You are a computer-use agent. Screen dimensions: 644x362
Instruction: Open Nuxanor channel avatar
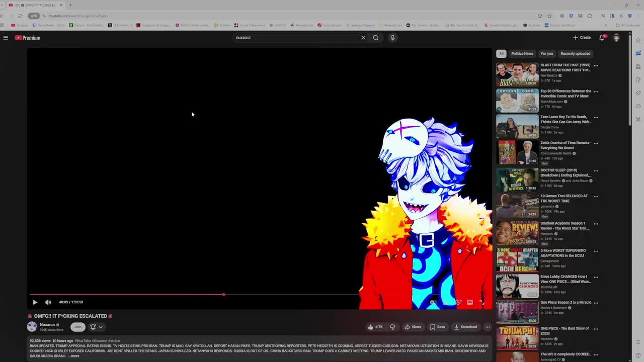(32, 327)
